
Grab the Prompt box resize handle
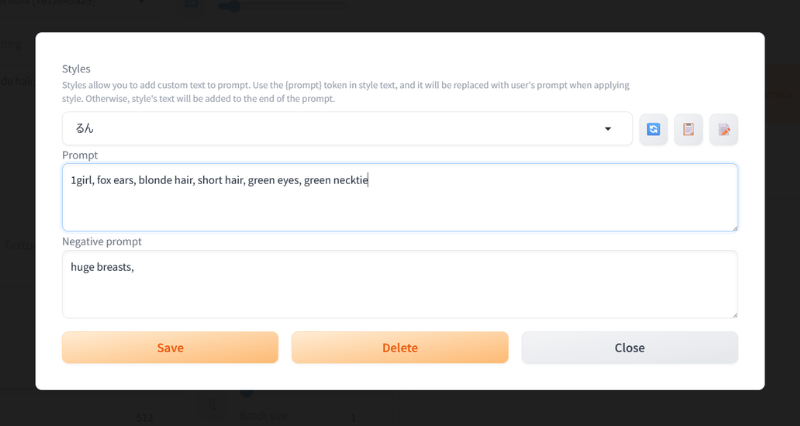pos(734,227)
